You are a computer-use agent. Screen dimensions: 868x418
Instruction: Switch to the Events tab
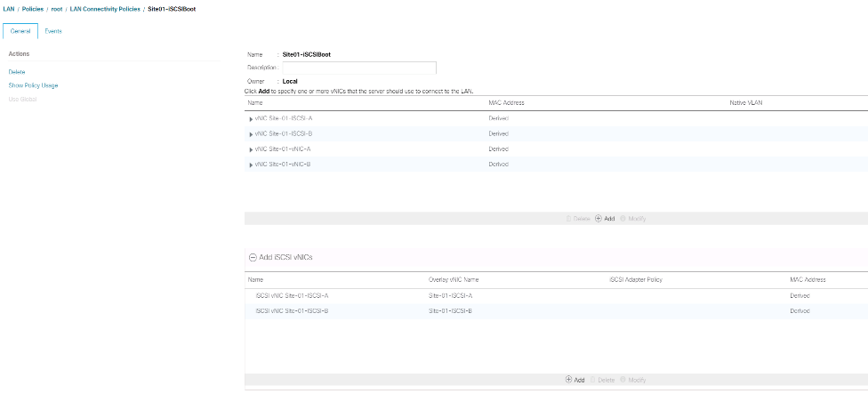point(53,31)
